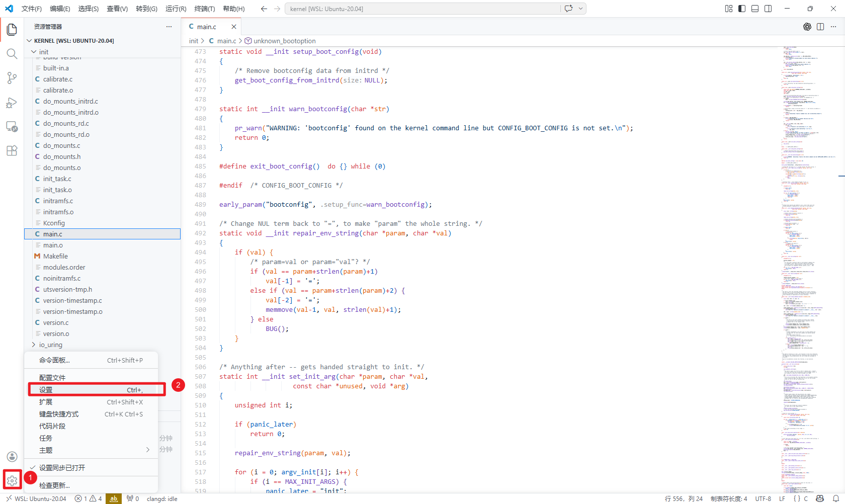The width and height of the screenshot is (845, 504).
Task: Open the Run and Debug view
Action: (x=12, y=103)
